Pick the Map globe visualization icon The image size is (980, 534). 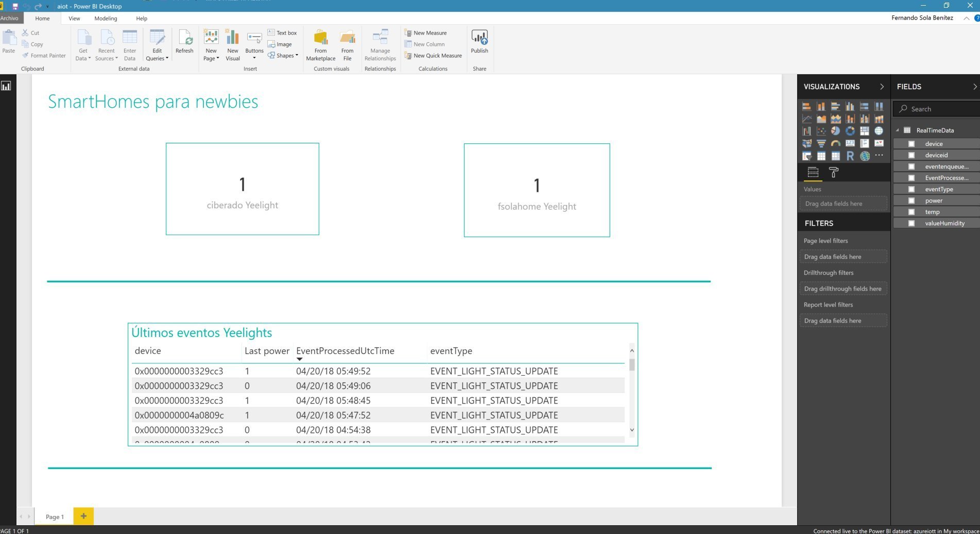[879, 131]
